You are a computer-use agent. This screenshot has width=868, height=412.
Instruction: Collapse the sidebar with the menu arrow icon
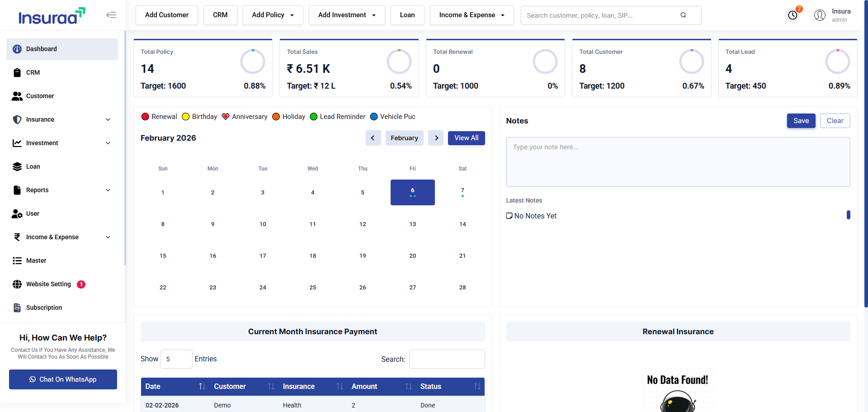pos(111,15)
